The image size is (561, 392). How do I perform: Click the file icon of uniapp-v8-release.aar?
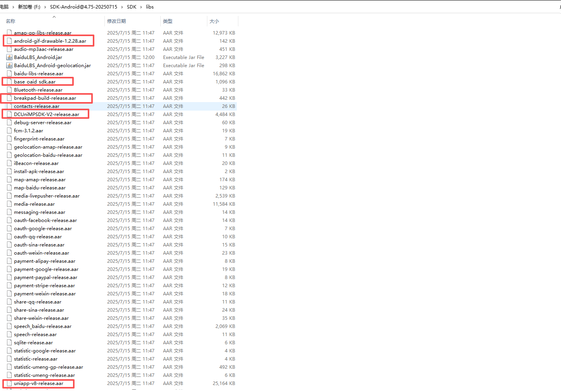tap(9, 383)
